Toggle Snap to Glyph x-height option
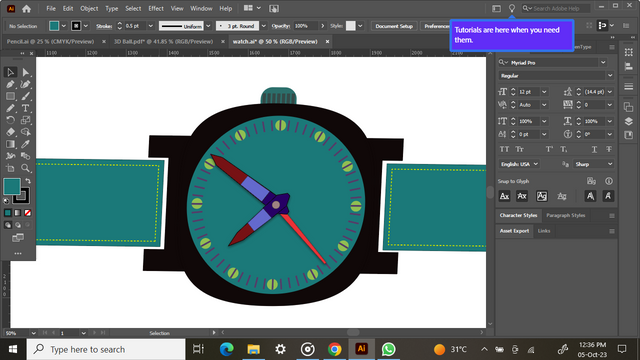Viewport: 640px width, 360px height. click(x=522, y=196)
